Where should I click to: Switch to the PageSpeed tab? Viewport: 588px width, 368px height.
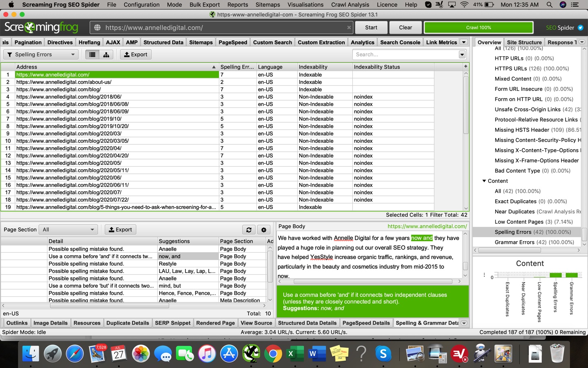click(x=233, y=42)
